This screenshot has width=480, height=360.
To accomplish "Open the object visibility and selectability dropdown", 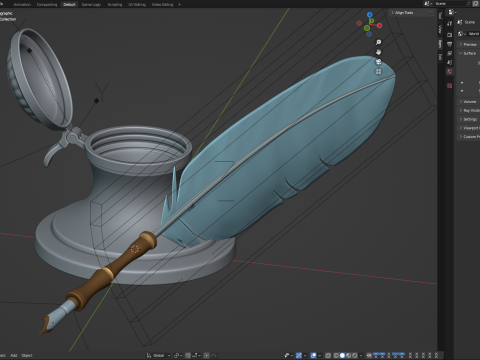I will 288,355.
